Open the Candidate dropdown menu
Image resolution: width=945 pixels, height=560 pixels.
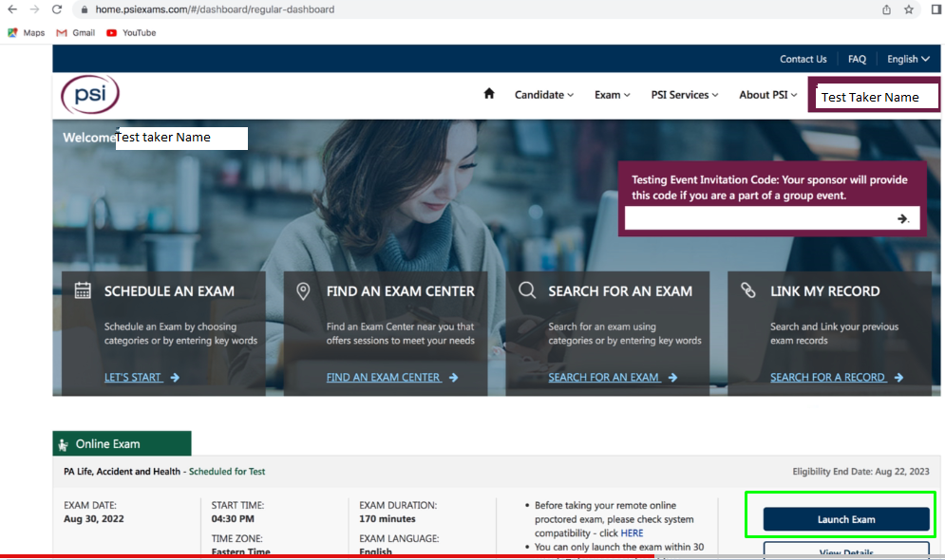click(543, 94)
